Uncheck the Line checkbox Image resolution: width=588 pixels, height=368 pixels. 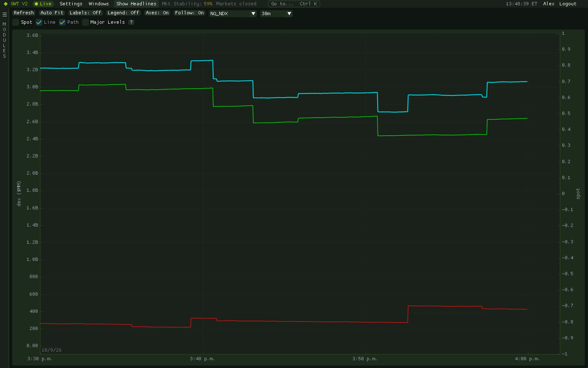tap(39, 22)
